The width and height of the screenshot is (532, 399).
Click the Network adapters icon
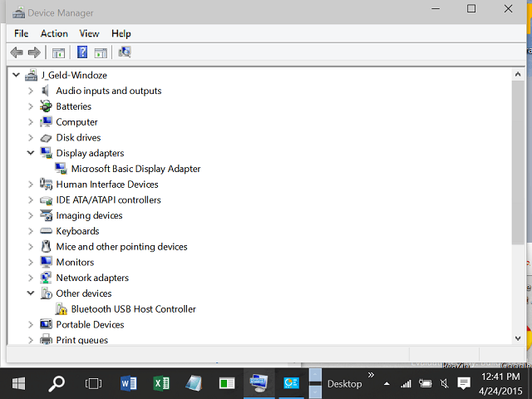(x=46, y=278)
